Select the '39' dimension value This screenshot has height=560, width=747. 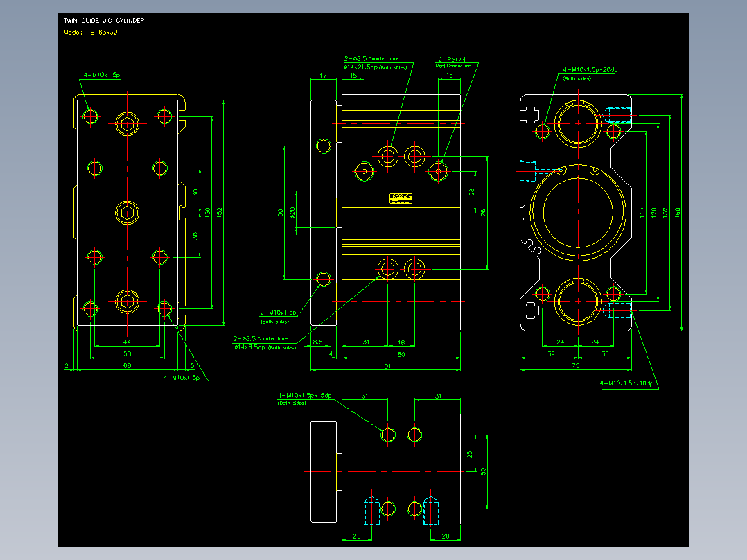pos(551,353)
